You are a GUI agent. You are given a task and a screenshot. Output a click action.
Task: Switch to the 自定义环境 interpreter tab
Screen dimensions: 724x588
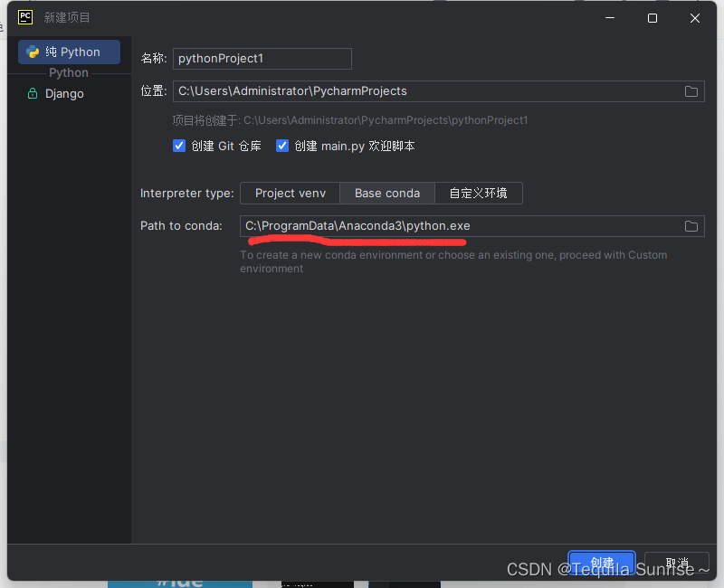[478, 193]
